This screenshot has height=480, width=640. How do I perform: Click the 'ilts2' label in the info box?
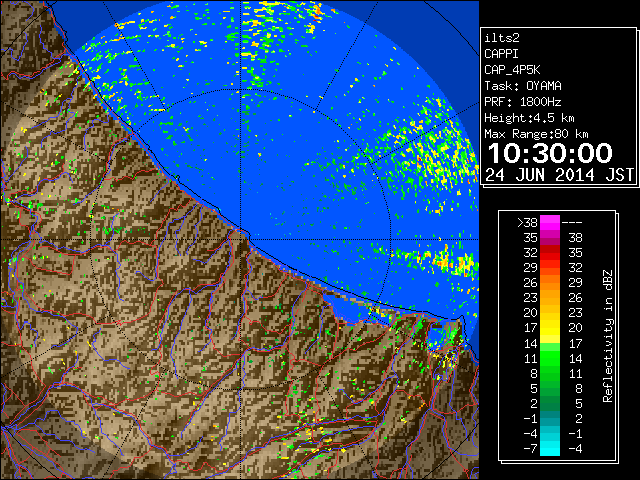click(x=502, y=38)
